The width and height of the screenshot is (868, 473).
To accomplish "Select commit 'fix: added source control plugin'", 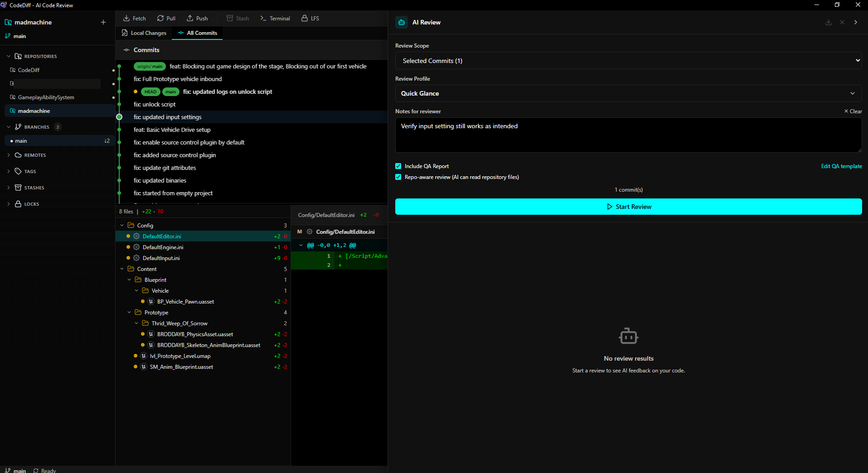I will (x=252, y=155).
